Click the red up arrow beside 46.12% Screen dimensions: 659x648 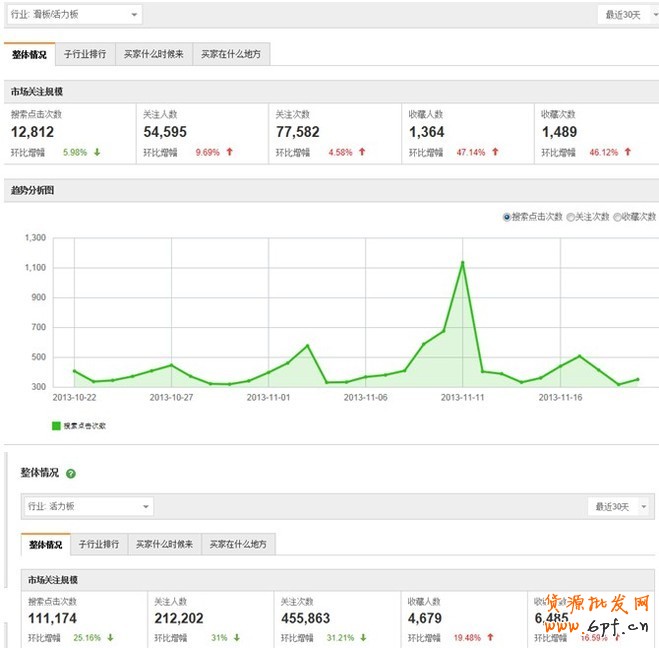[627, 153]
